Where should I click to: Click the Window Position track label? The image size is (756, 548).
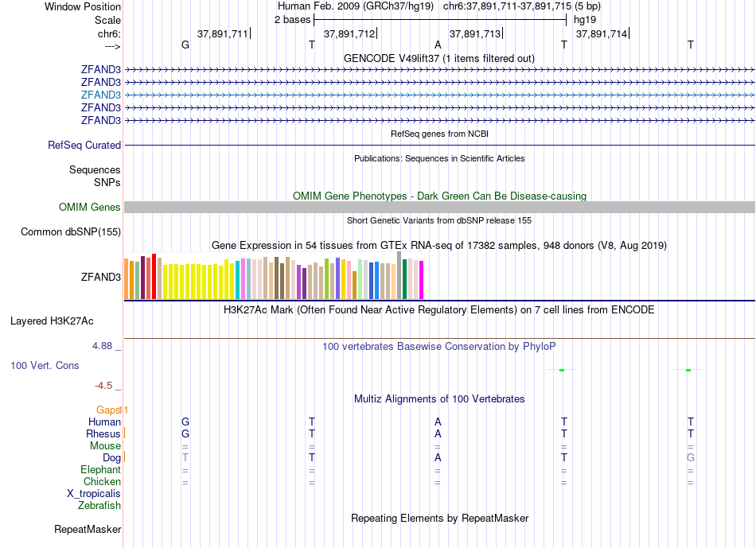83,6
